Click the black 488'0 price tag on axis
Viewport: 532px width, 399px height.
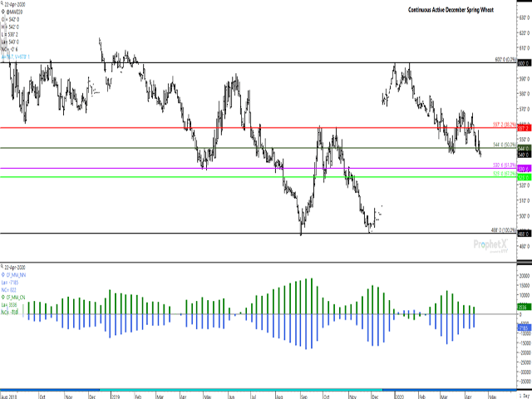pyautogui.click(x=524, y=234)
